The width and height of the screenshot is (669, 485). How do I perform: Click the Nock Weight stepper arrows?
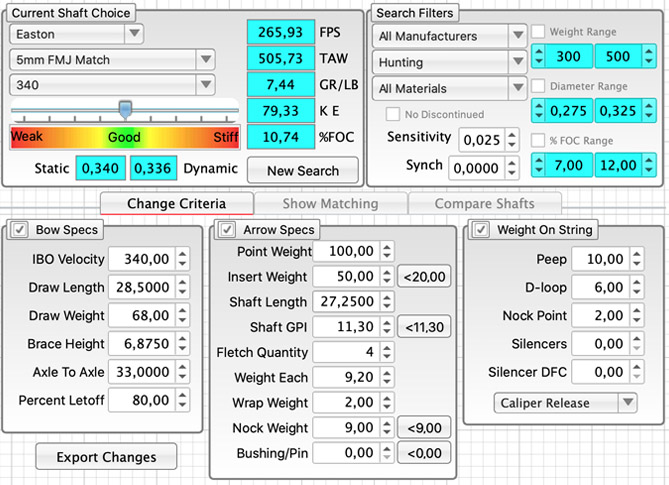pyautogui.click(x=387, y=427)
